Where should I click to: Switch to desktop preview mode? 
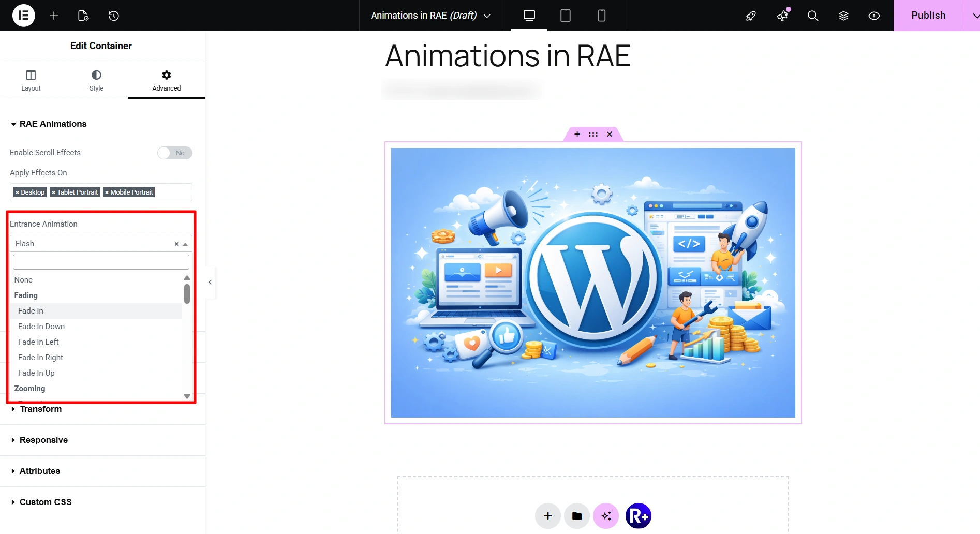(529, 16)
